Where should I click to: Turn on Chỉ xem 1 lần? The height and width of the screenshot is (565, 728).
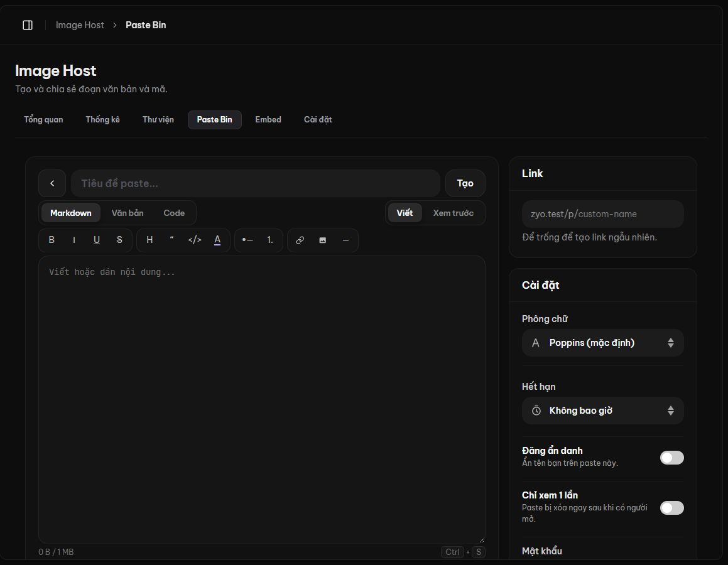(672, 508)
